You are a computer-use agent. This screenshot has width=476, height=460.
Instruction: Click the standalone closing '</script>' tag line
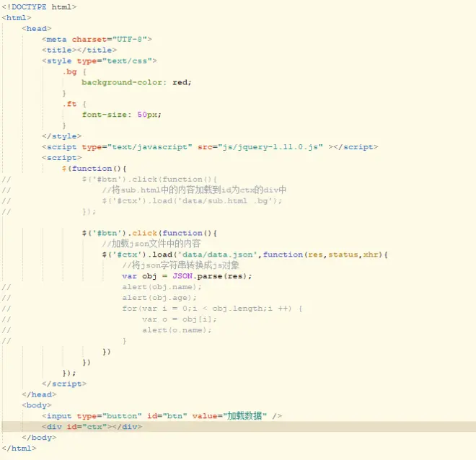click(x=64, y=384)
